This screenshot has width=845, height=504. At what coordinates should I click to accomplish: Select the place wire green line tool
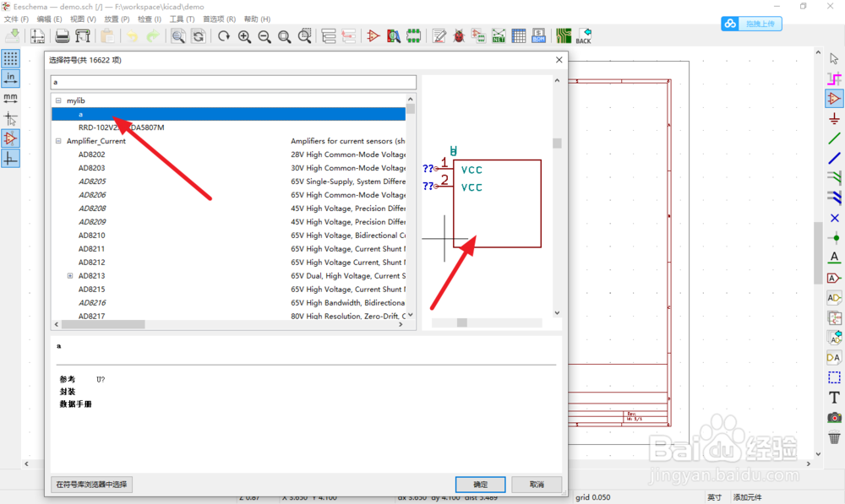(834, 138)
